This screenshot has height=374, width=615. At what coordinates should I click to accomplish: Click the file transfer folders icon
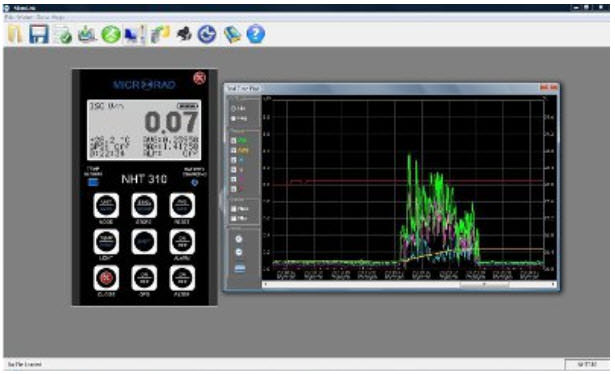click(160, 34)
